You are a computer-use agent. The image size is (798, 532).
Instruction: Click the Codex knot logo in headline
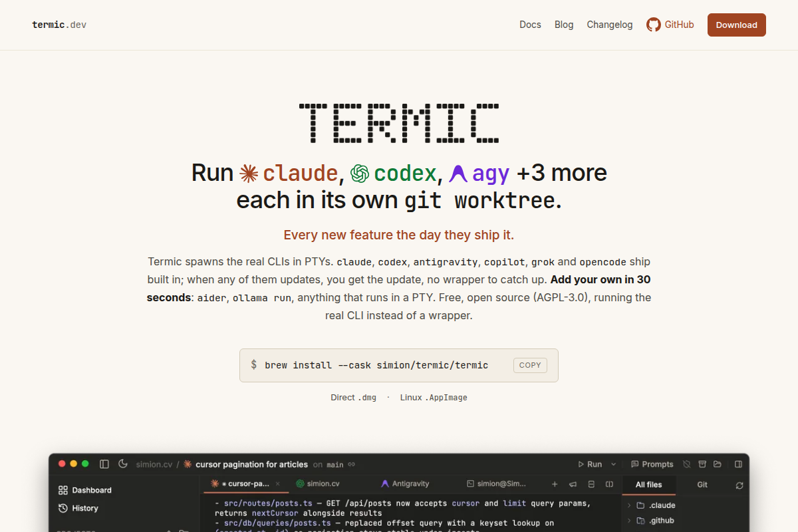point(360,174)
